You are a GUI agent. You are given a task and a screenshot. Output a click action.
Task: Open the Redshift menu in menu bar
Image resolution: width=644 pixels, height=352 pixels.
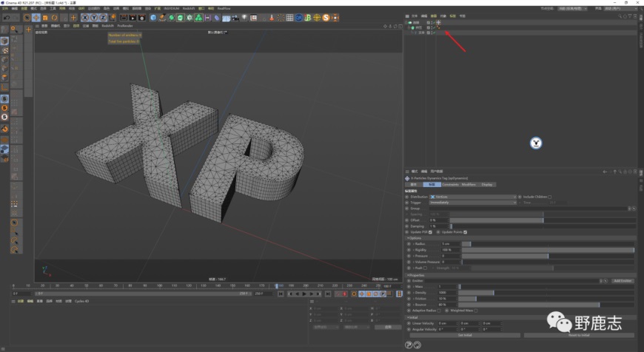coord(189,8)
